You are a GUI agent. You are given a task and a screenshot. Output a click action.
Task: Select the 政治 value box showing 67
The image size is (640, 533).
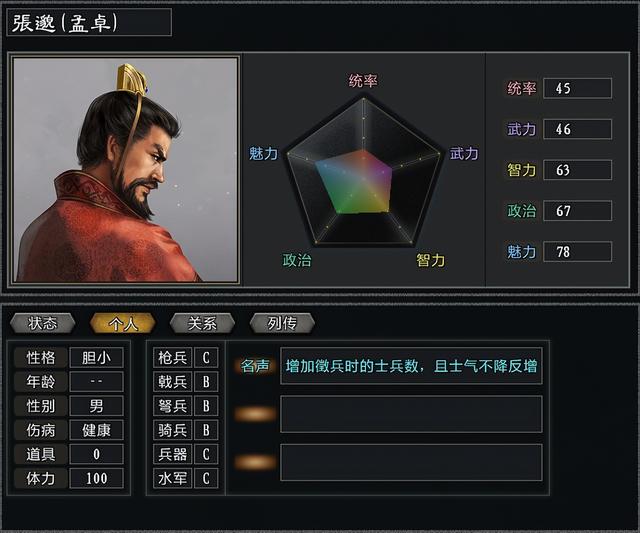click(x=578, y=211)
